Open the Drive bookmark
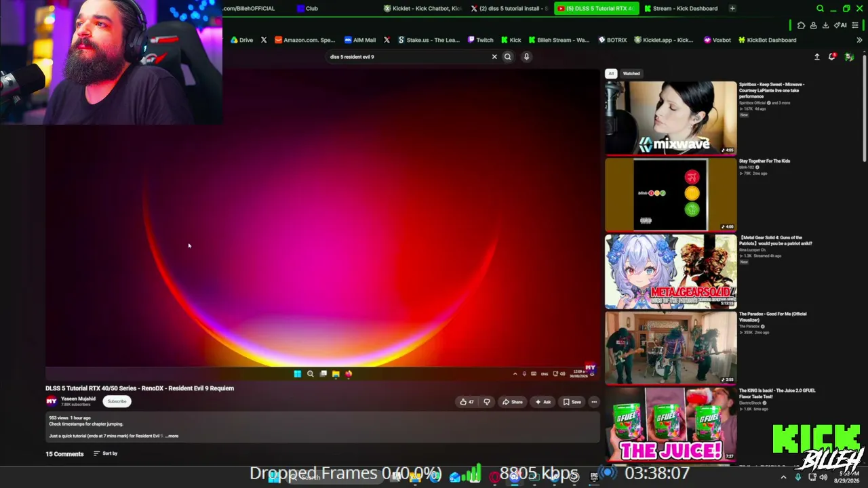This screenshot has height=488, width=868. (241, 40)
